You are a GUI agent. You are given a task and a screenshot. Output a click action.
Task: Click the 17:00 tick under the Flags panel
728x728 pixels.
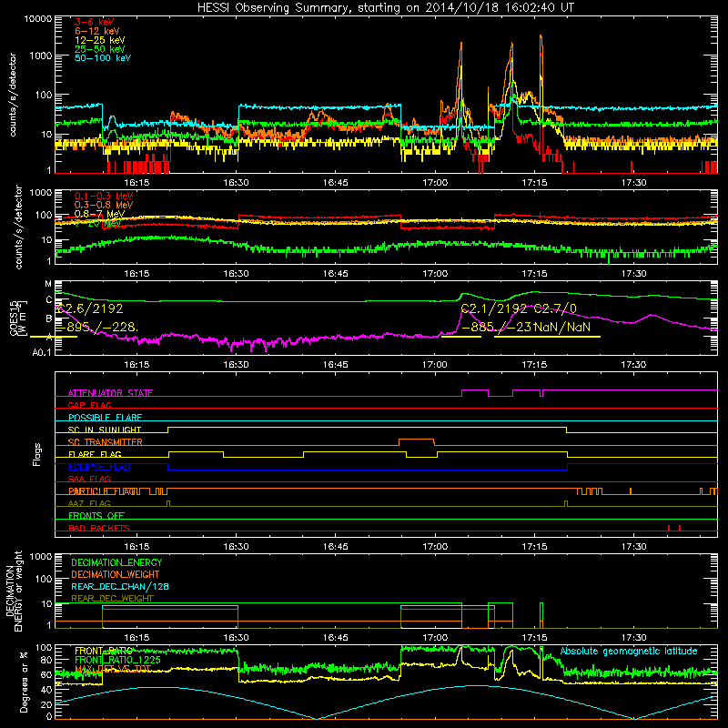(x=435, y=547)
